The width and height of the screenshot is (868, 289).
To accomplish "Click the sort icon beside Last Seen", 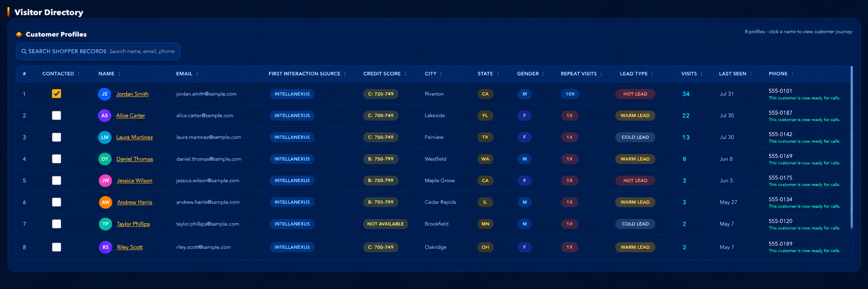I will pos(751,74).
